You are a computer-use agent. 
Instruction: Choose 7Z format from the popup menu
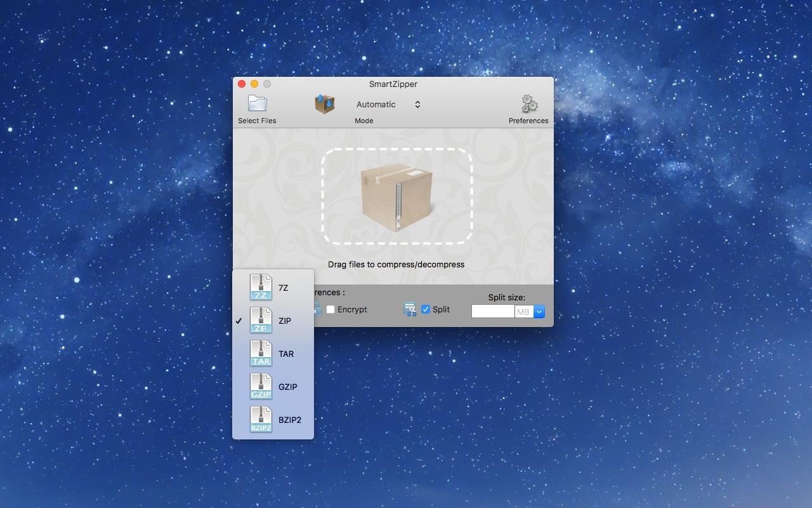coord(273,288)
